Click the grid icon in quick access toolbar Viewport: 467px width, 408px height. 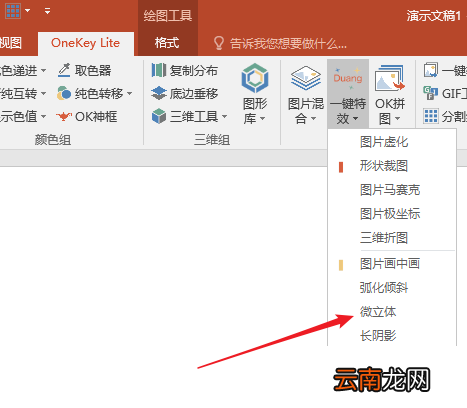coord(13,11)
